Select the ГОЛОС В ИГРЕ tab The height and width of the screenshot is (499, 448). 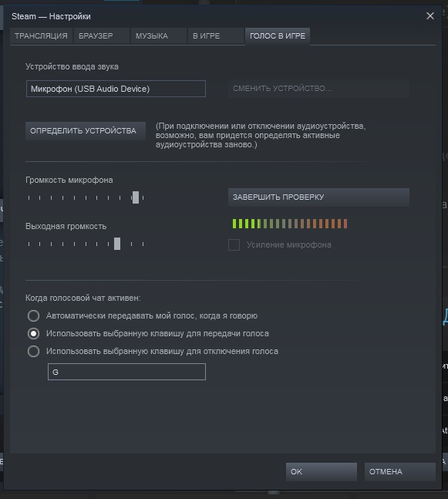tap(278, 35)
